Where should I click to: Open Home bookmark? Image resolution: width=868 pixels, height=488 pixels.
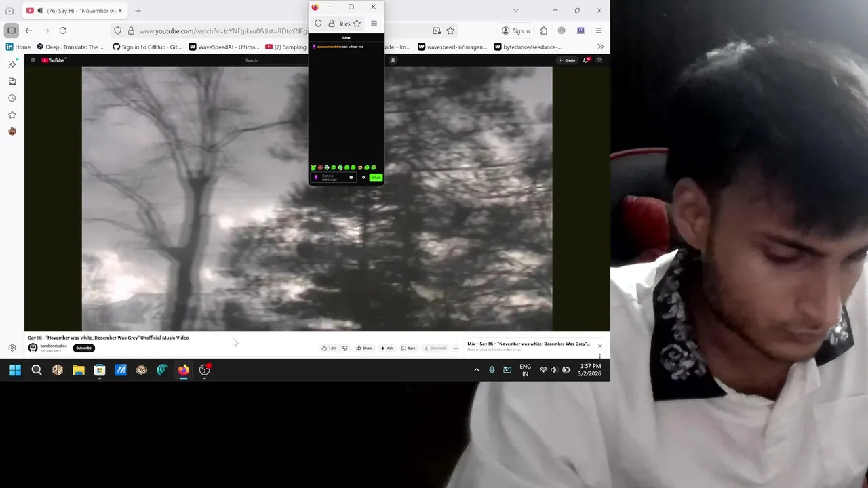(x=18, y=47)
